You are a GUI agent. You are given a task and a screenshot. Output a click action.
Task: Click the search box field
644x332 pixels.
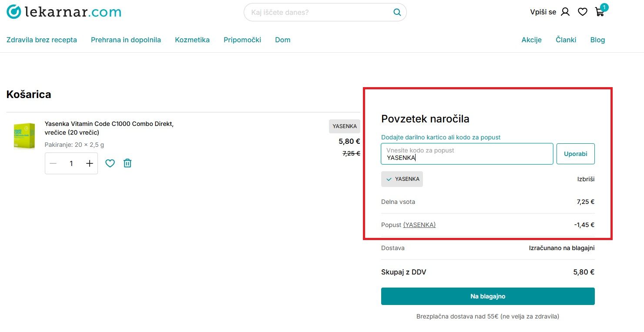320,12
